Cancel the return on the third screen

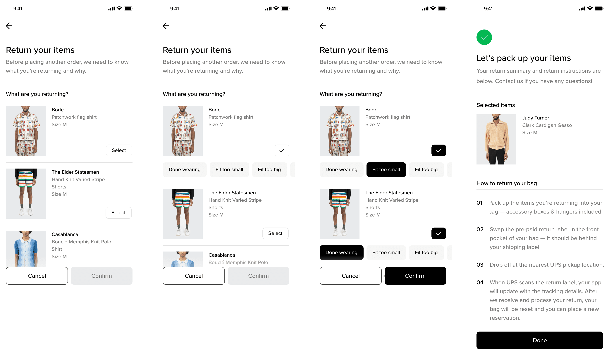click(350, 276)
